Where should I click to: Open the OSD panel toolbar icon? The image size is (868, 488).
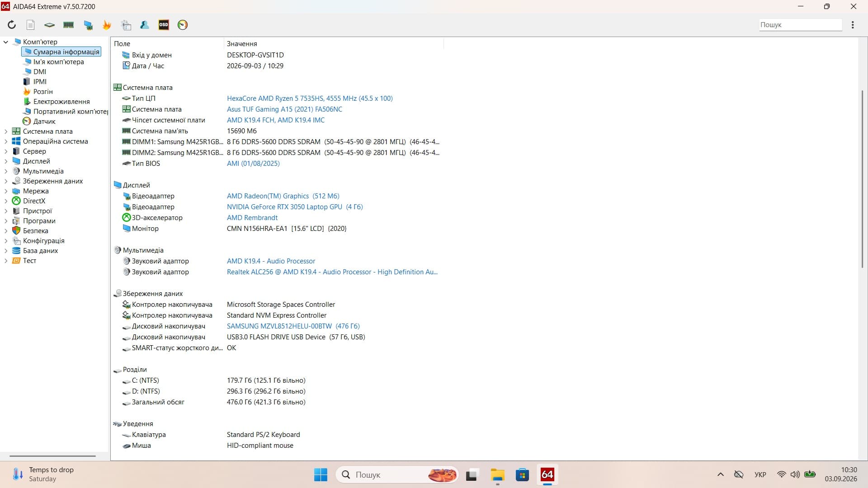(164, 25)
